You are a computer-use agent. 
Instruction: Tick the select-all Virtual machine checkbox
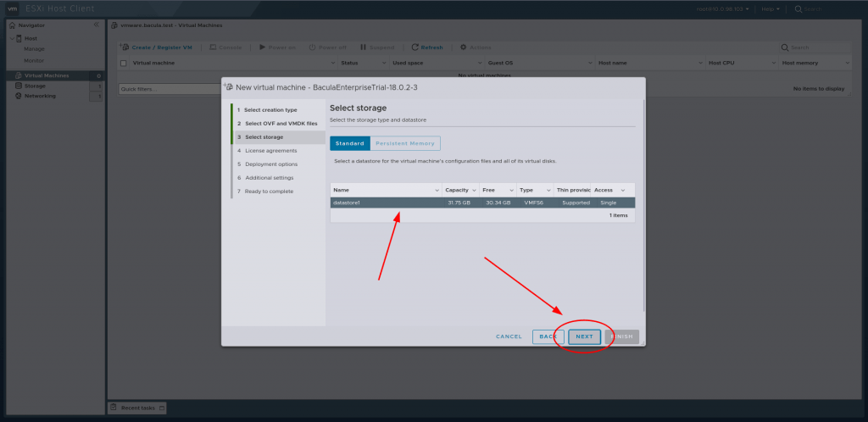coord(123,63)
